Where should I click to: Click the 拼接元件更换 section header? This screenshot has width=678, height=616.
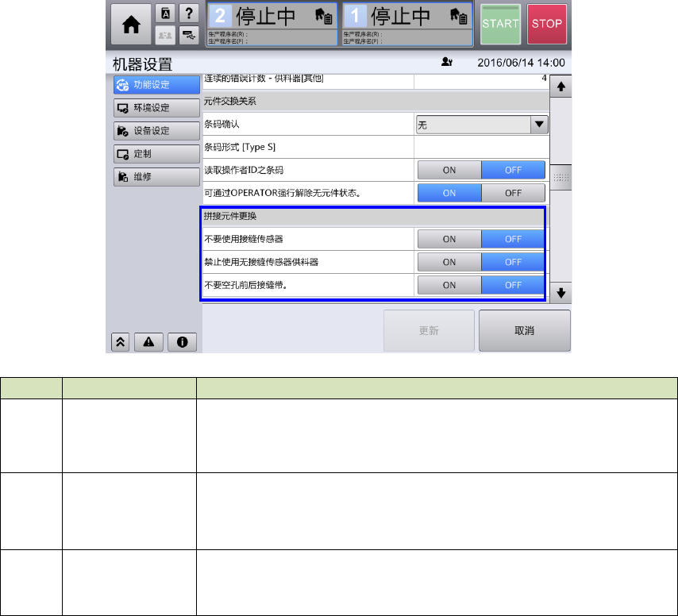(376, 216)
